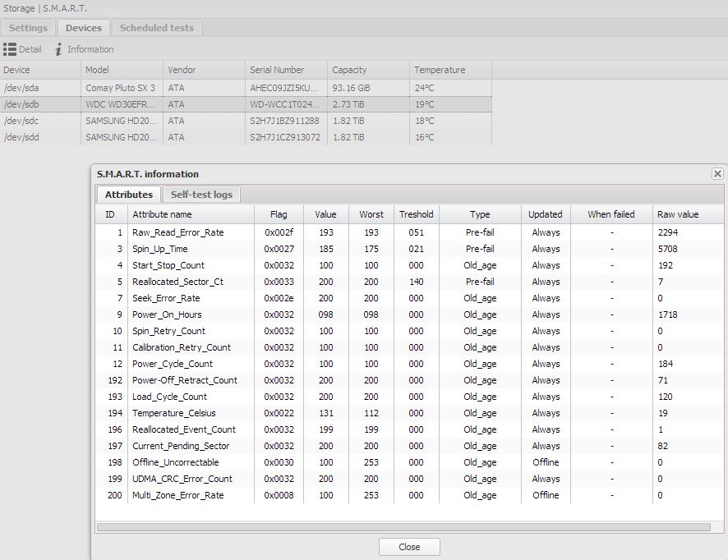Open the Scheduled tests tab
The height and width of the screenshot is (560, 728).
(157, 28)
